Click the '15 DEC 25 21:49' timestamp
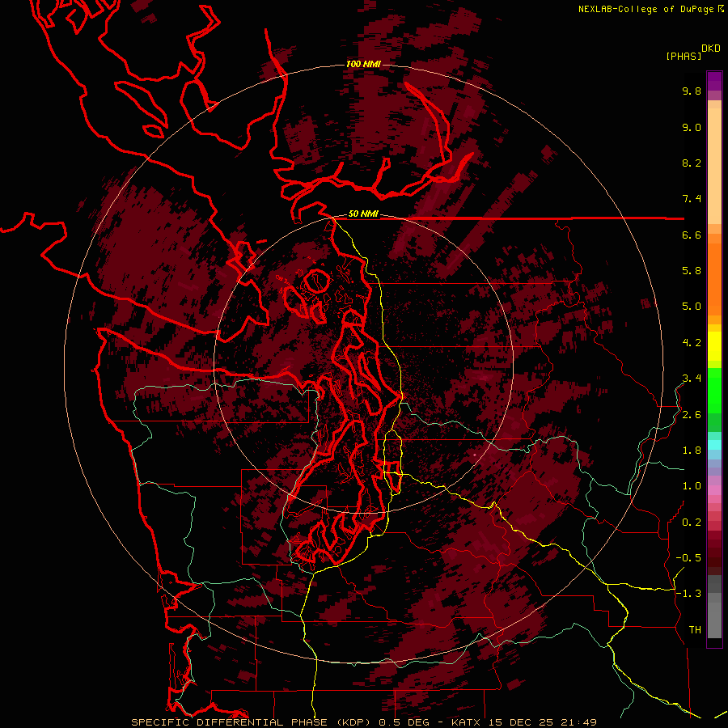The width and height of the screenshot is (728, 728). [542, 722]
